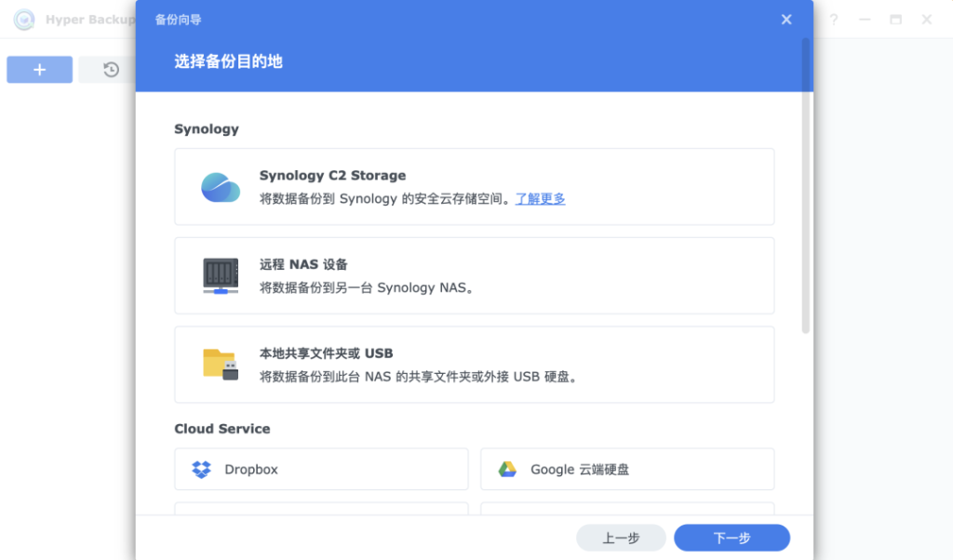Image resolution: width=953 pixels, height=560 pixels.
Task: Choose Google 云端硬盘 as destination
Action: click(580, 470)
